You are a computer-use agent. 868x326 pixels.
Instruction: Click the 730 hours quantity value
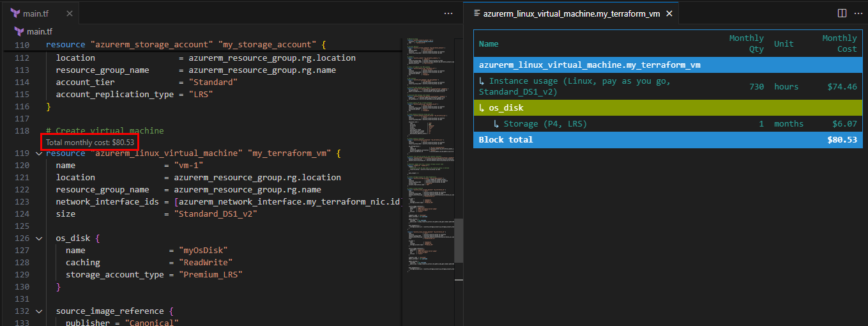[756, 86]
